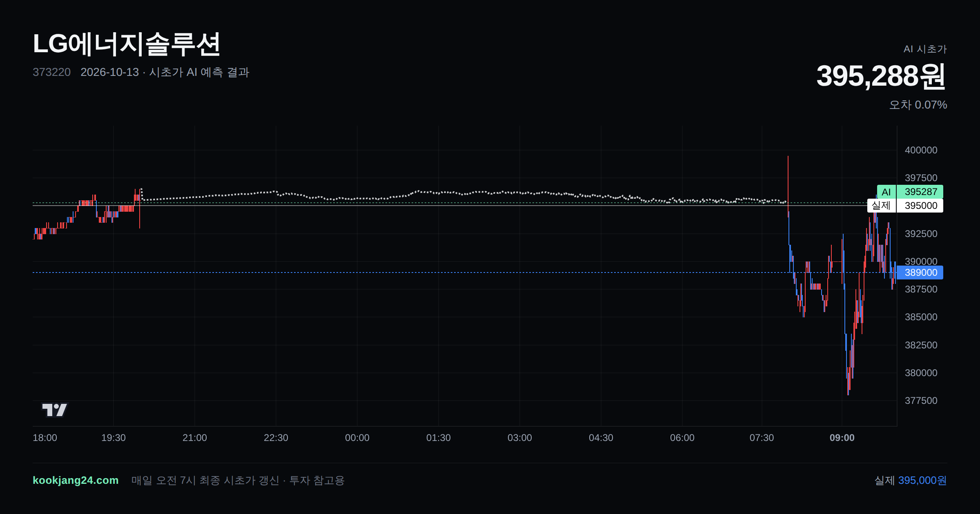The image size is (980, 514).
Task: Click the 382500 price axis label
Action: (921, 345)
